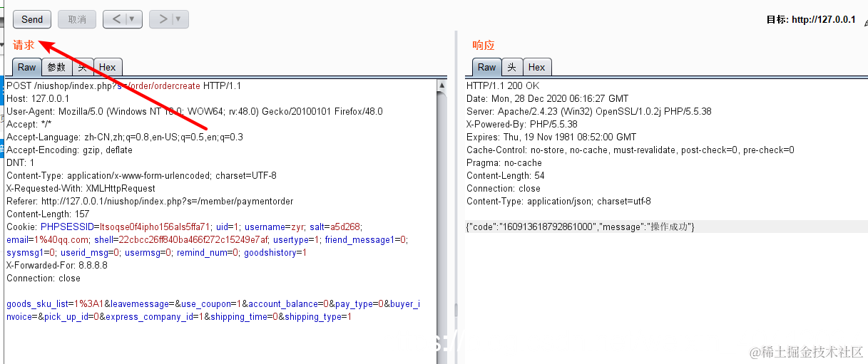
Task: Click the User-Agent header line
Action: tap(194, 111)
